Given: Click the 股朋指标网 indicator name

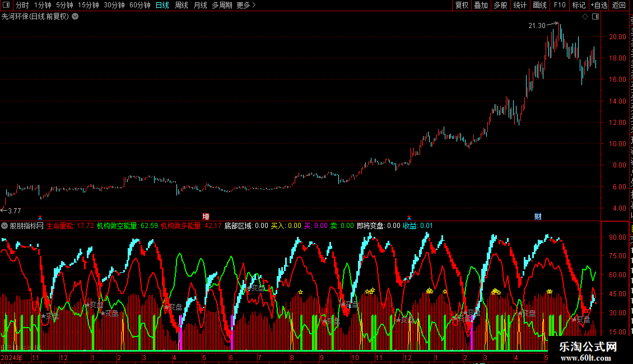Looking at the screenshot, I should 27,226.
